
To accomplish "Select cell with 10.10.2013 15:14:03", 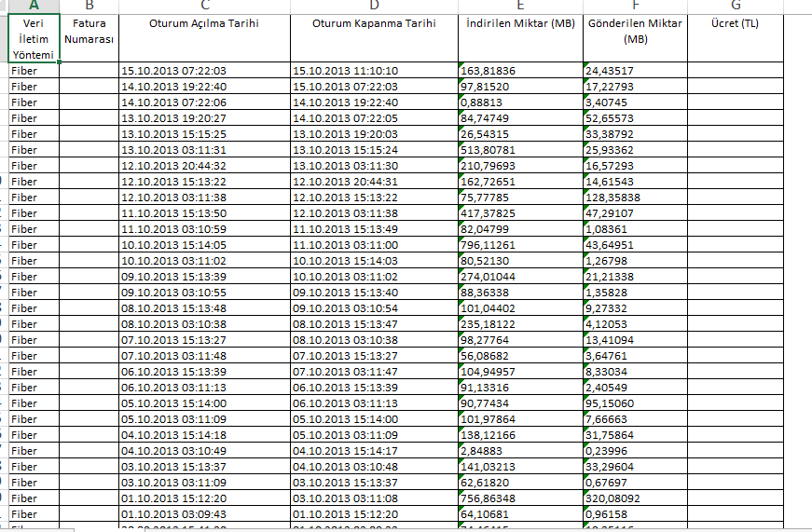I will coord(374,261).
